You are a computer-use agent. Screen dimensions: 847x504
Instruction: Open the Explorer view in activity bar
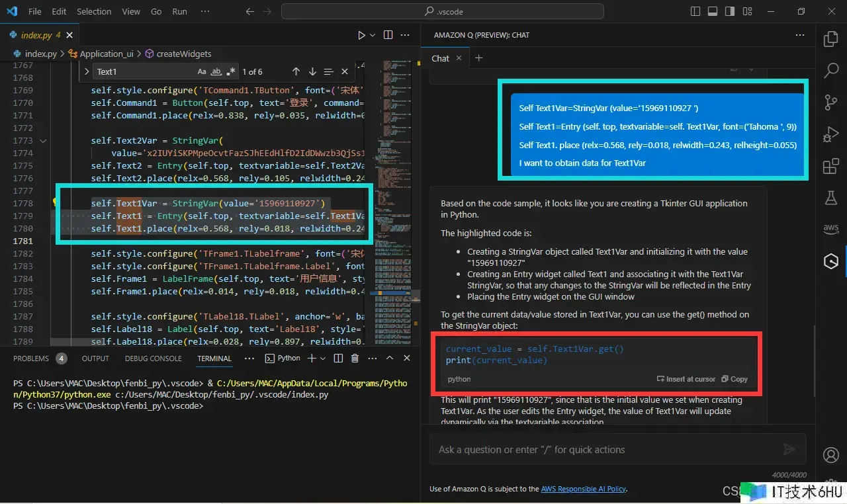tap(831, 39)
